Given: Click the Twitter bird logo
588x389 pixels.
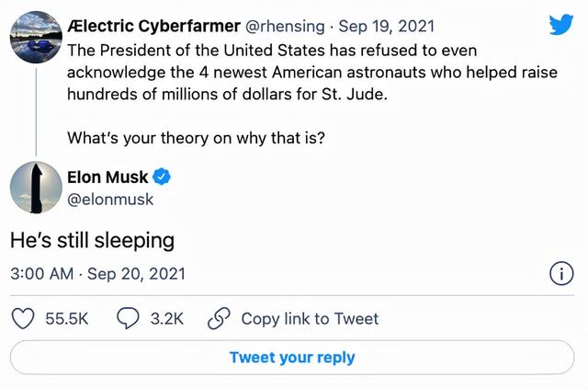Looking at the screenshot, I should tap(561, 24).
